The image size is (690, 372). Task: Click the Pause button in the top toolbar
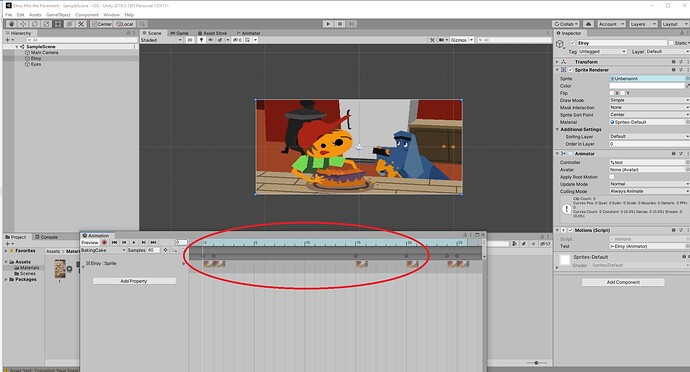pos(340,24)
